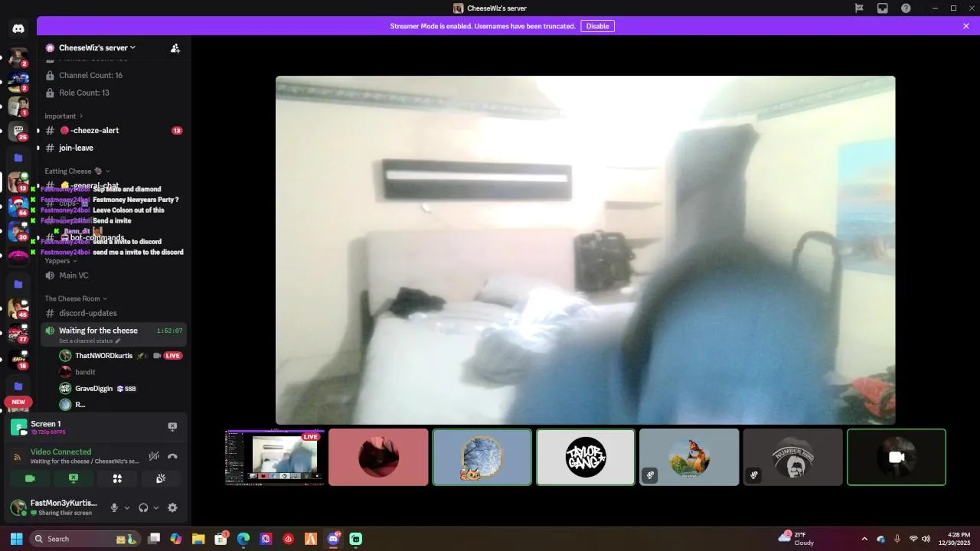Dismiss the Streamer Mode banner
This screenshot has width=980, height=551.
click(966, 26)
